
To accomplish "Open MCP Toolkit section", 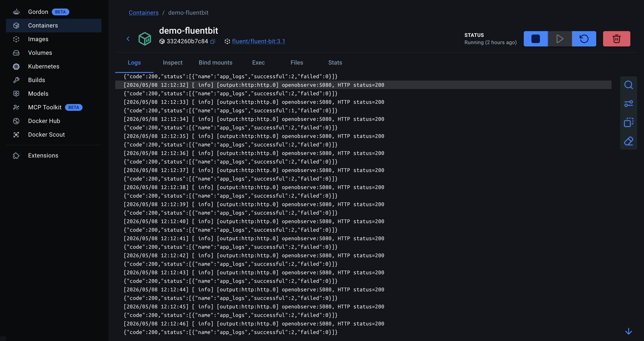I will pos(54,107).
